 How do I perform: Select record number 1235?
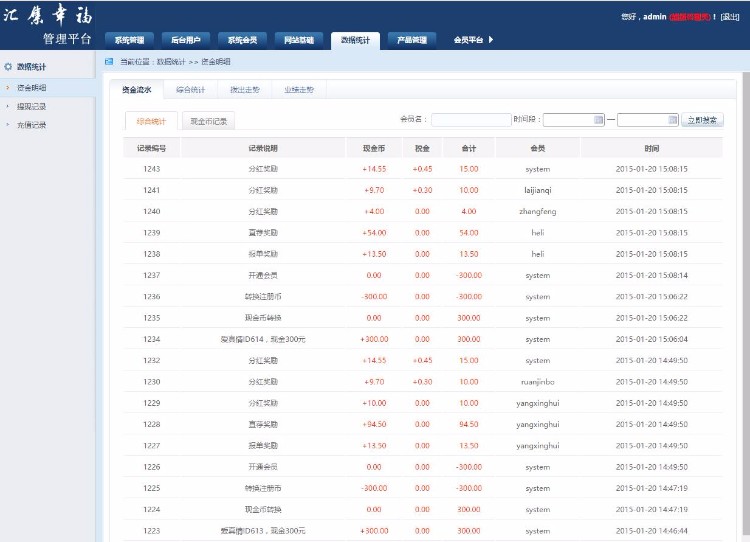152,318
